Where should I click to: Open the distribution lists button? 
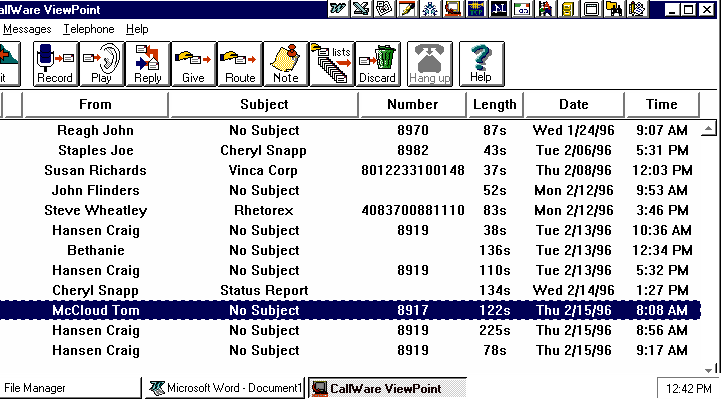tap(332, 64)
